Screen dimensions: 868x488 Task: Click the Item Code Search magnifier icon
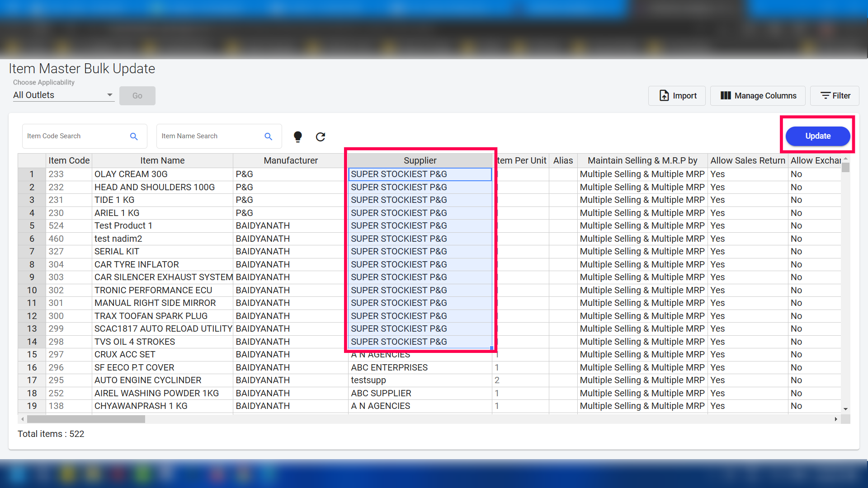pos(134,136)
